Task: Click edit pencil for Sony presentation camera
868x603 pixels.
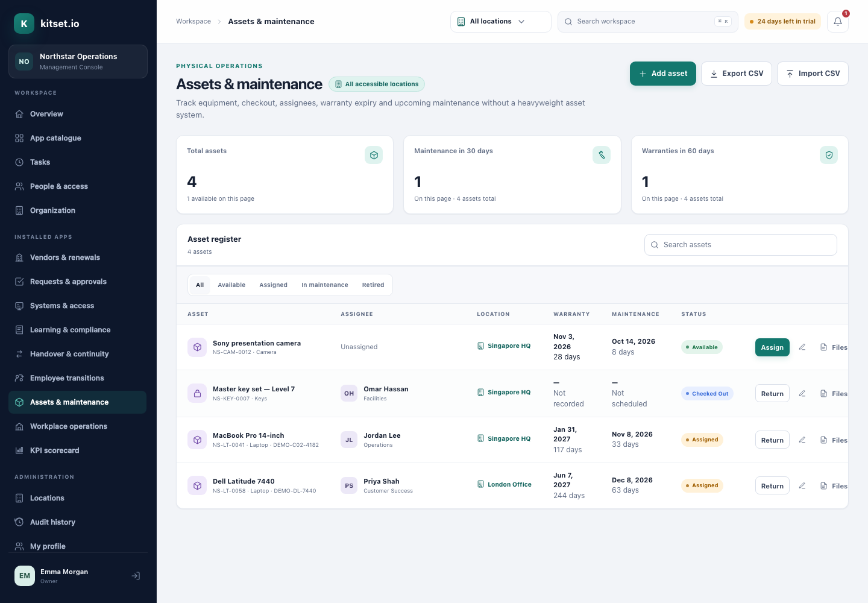Action: (x=802, y=347)
